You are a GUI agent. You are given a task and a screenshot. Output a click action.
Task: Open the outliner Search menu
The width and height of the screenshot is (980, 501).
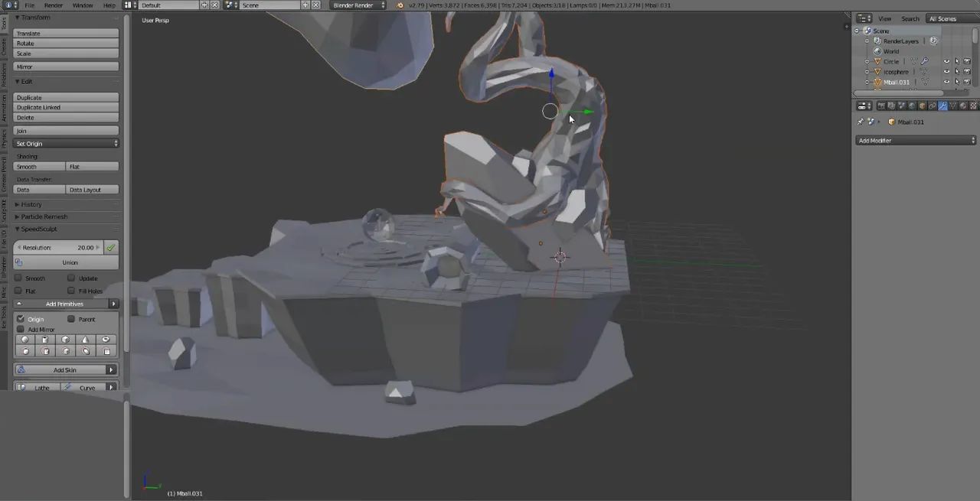(x=910, y=18)
